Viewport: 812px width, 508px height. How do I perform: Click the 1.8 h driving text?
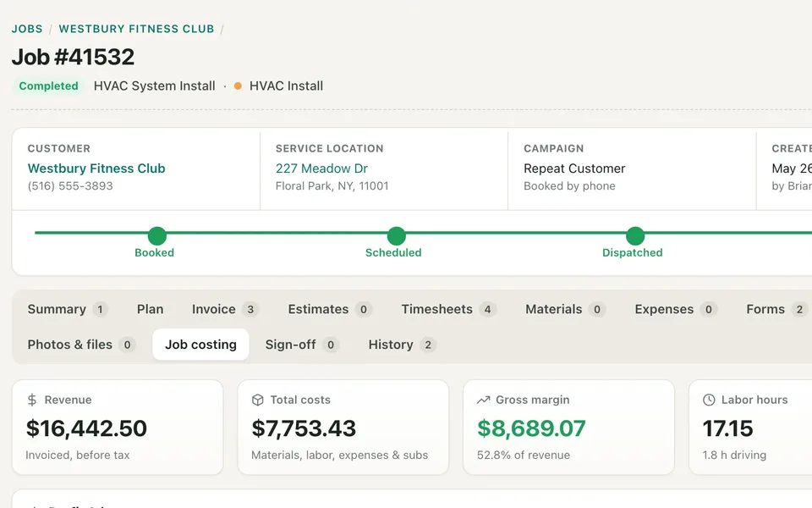click(734, 456)
